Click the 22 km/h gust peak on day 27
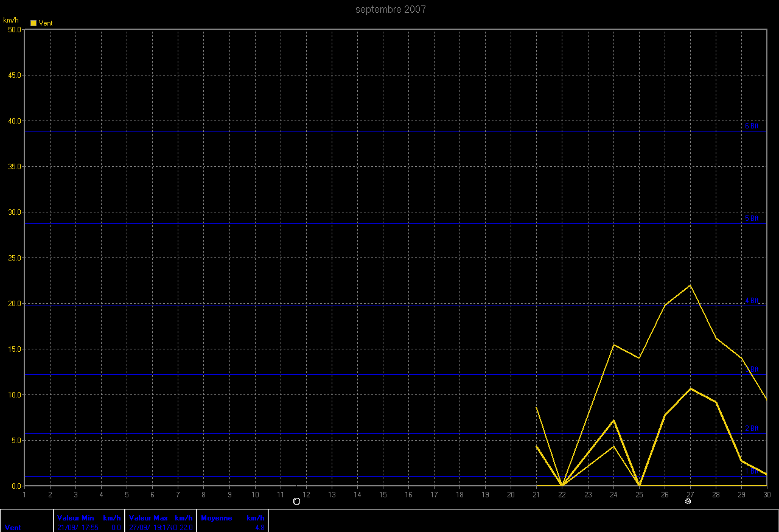This screenshot has width=779, height=532. click(x=690, y=285)
